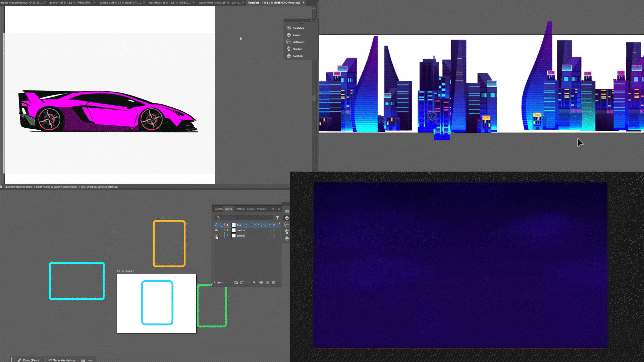Open the Swatches panel from floating dock
Image resolution: width=644 pixels, height=362 pixels.
click(x=298, y=28)
